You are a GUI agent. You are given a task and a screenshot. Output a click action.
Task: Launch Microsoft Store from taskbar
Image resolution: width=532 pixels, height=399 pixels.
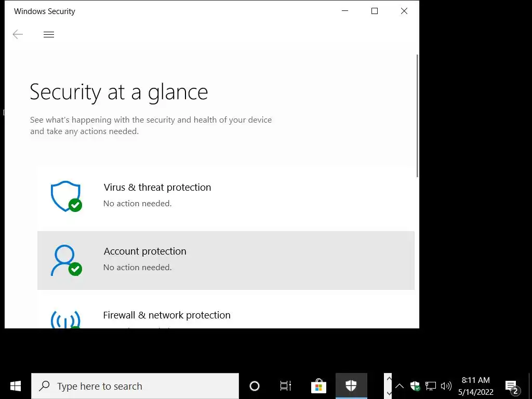(x=318, y=386)
